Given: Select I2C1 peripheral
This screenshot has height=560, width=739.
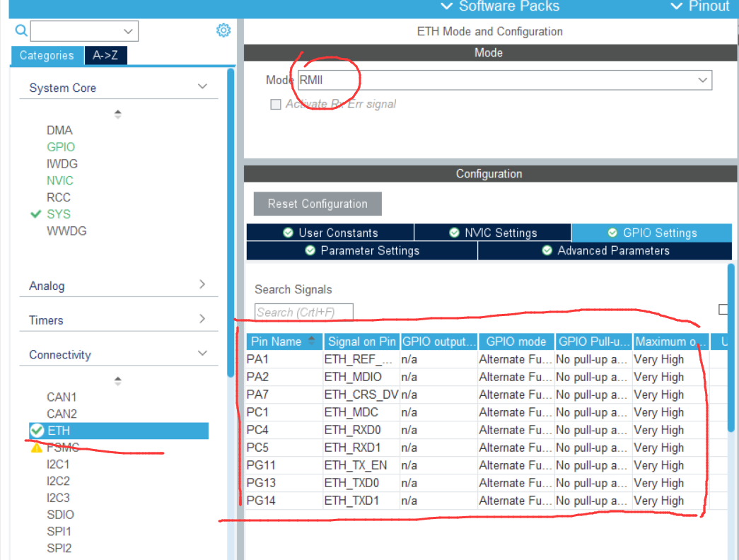Looking at the screenshot, I should [x=58, y=465].
